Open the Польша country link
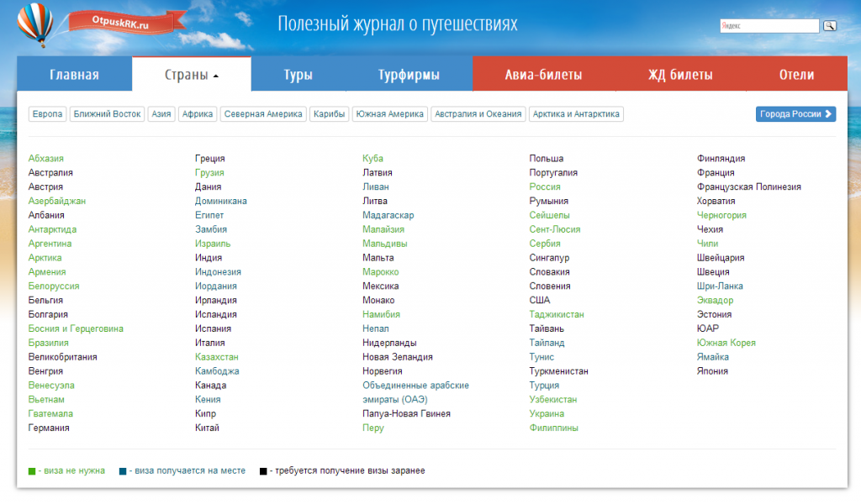Image resolution: width=861 pixels, height=504 pixels. pos(547,159)
